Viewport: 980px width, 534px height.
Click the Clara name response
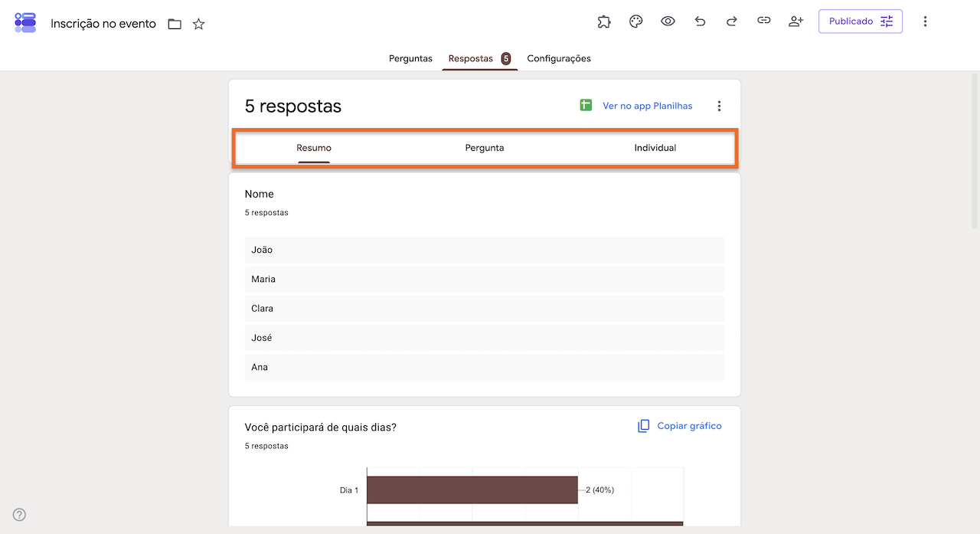[485, 308]
